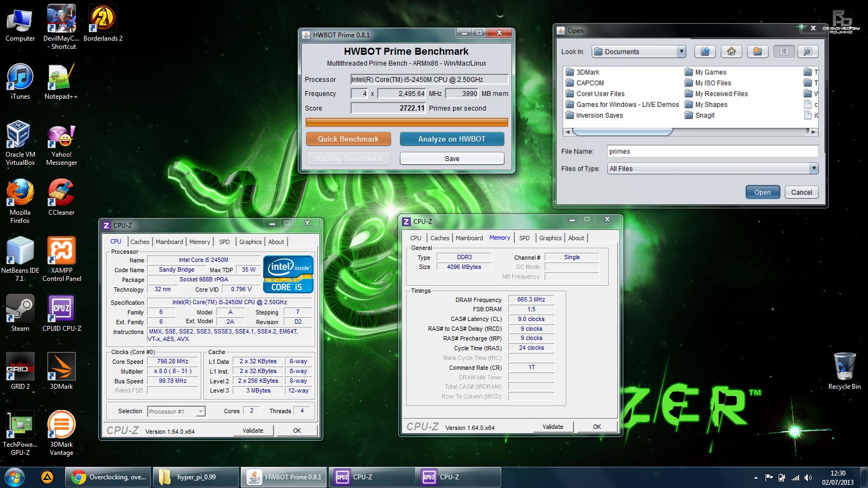
Task: Open the 3DMark Vantage desktop icon
Action: (x=61, y=433)
